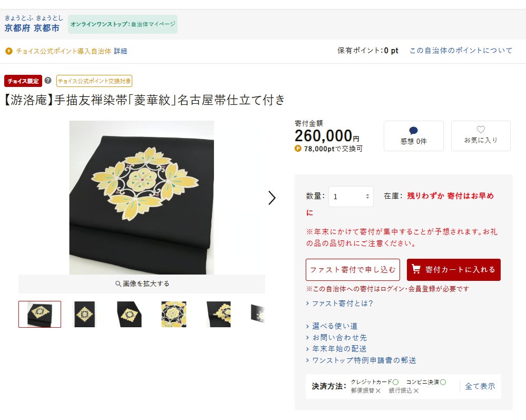This screenshot has width=526, height=420.
Task: Click the heart お気に入り favorite icon
Action: (x=481, y=130)
